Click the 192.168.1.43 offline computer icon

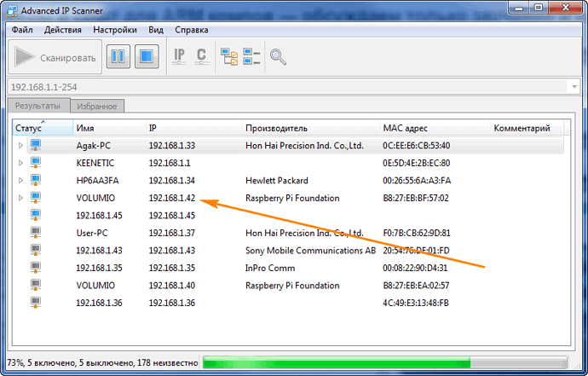point(36,250)
